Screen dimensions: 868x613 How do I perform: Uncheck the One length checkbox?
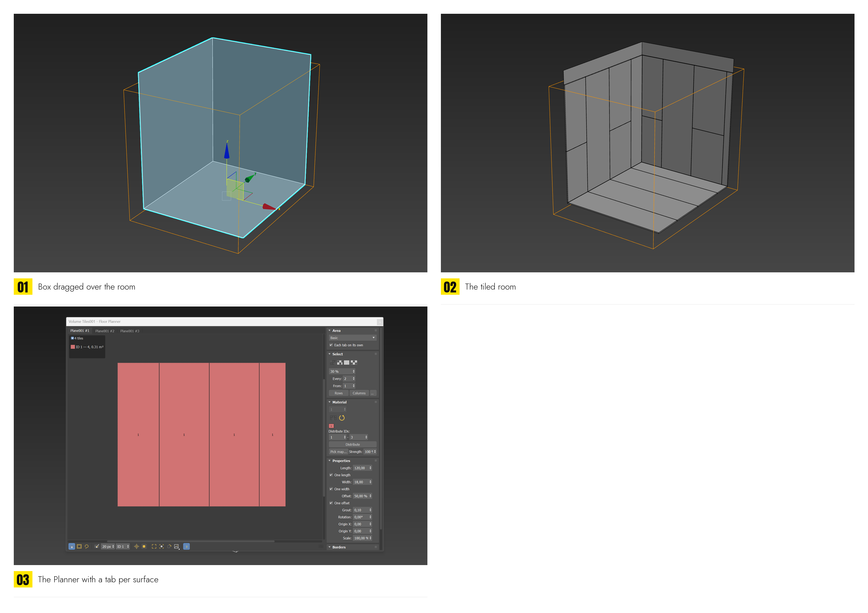click(x=331, y=475)
